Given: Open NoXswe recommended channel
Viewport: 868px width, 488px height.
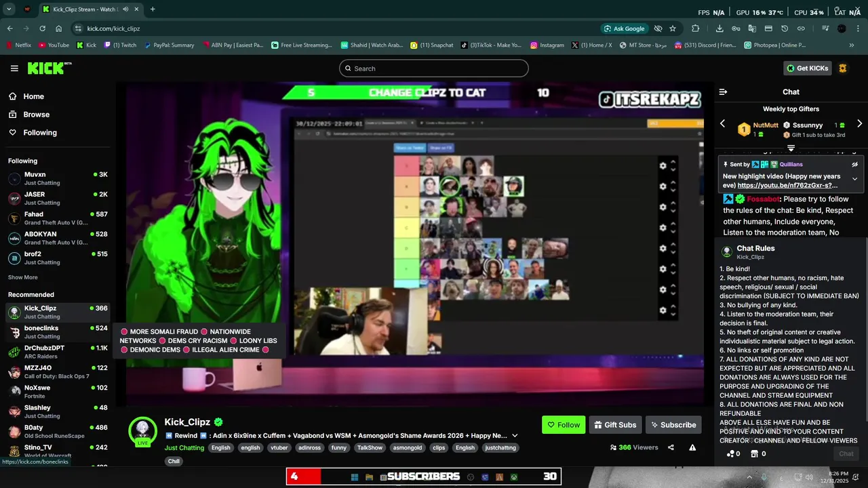Looking at the screenshot, I should click(x=58, y=392).
